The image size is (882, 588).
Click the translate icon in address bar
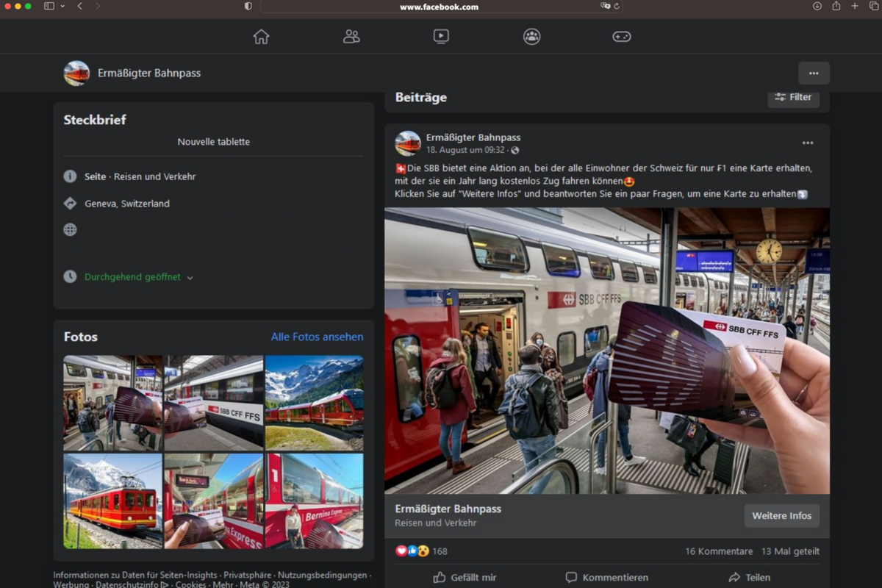point(605,6)
